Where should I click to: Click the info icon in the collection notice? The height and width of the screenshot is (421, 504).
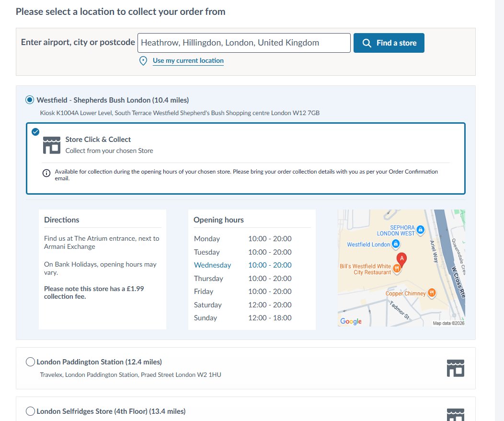[x=46, y=173]
